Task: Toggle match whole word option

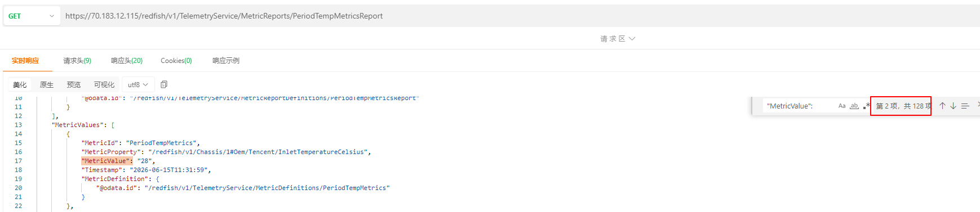Action: click(x=854, y=106)
